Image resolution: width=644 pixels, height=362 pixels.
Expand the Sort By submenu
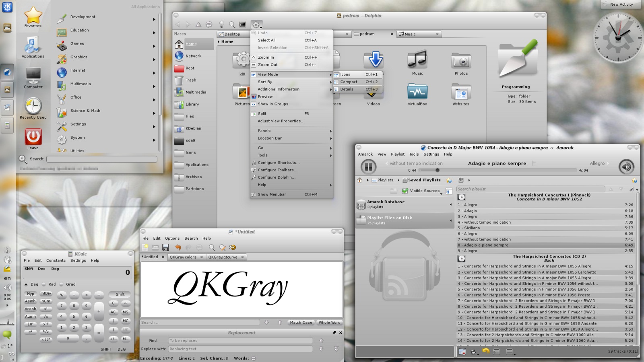pos(292,82)
